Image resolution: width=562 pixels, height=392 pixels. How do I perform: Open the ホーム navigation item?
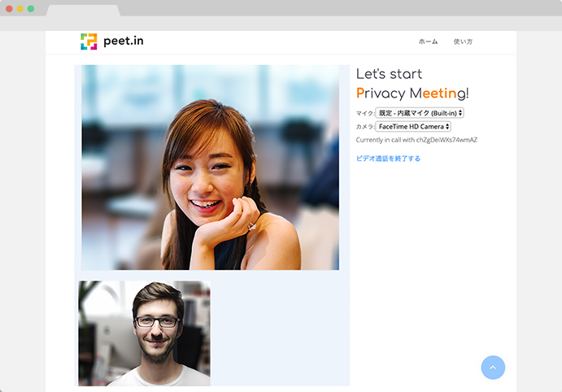pyautogui.click(x=428, y=41)
